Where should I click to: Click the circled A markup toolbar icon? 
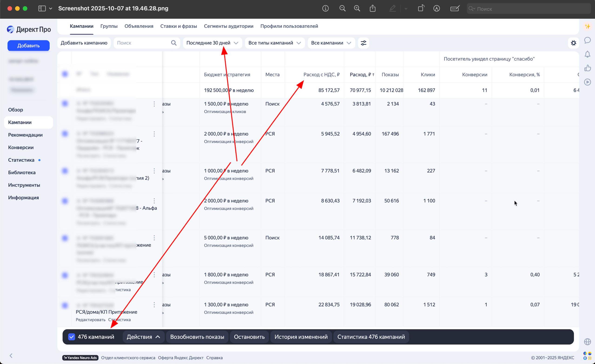click(x=436, y=8)
